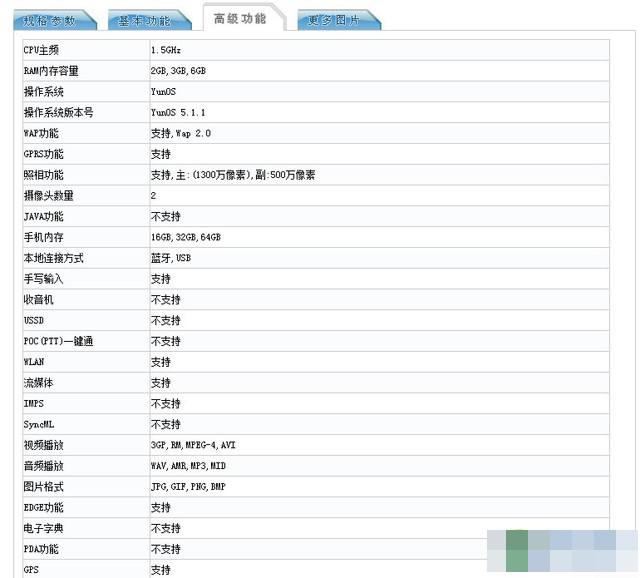This screenshot has height=578, width=640.
Task: Click the 16GB, 32GB, 64GB storage value
Action: pos(186,238)
